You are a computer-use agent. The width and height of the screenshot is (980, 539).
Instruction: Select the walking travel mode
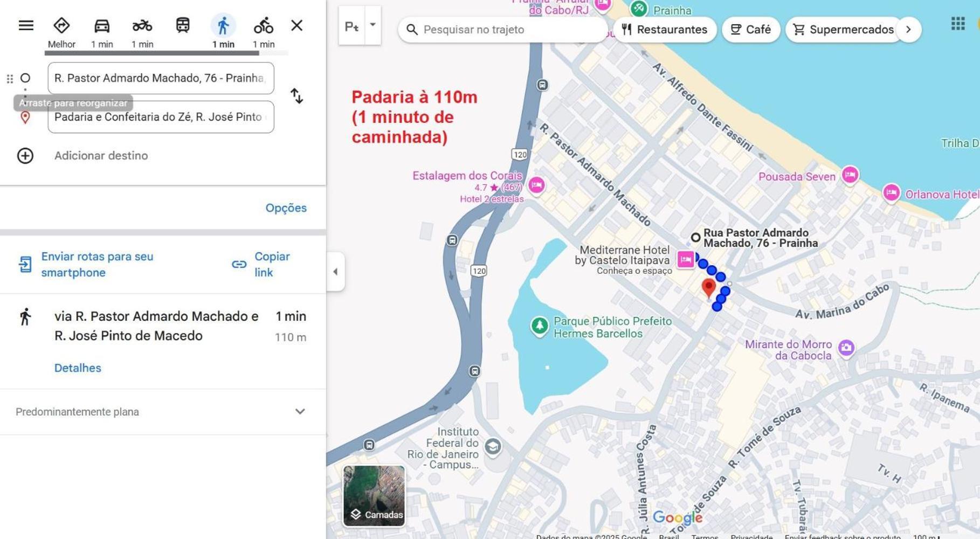223,32
